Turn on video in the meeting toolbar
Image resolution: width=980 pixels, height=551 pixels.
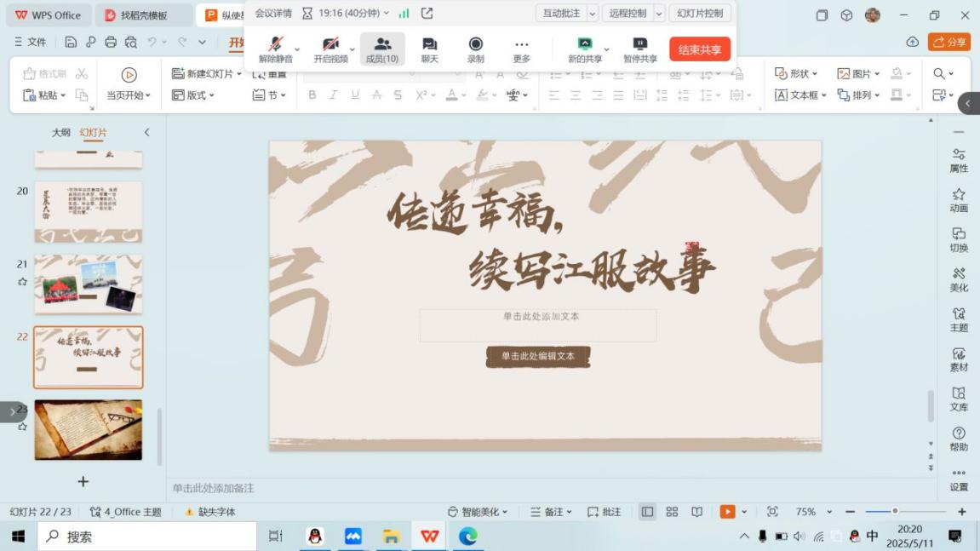(330, 49)
